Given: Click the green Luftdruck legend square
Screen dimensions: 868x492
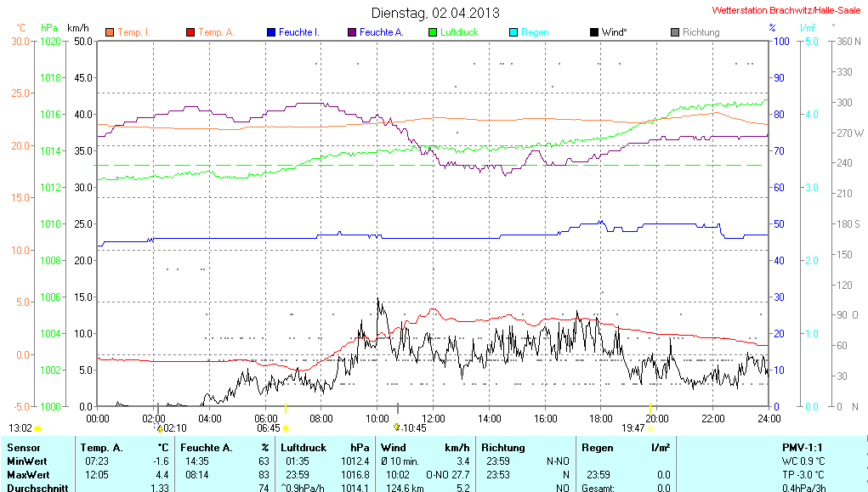Looking at the screenshot, I should pyautogui.click(x=433, y=32).
